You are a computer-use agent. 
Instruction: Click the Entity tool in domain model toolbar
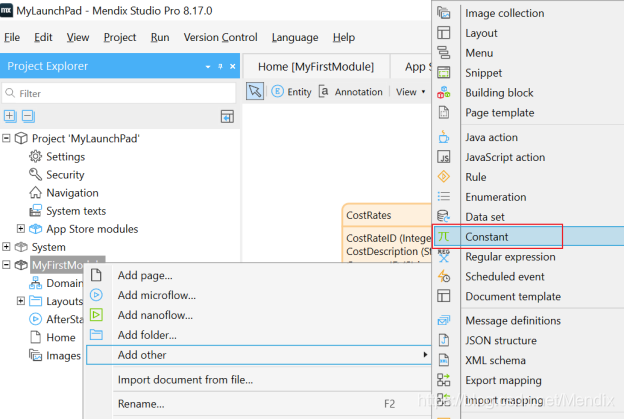tap(291, 92)
